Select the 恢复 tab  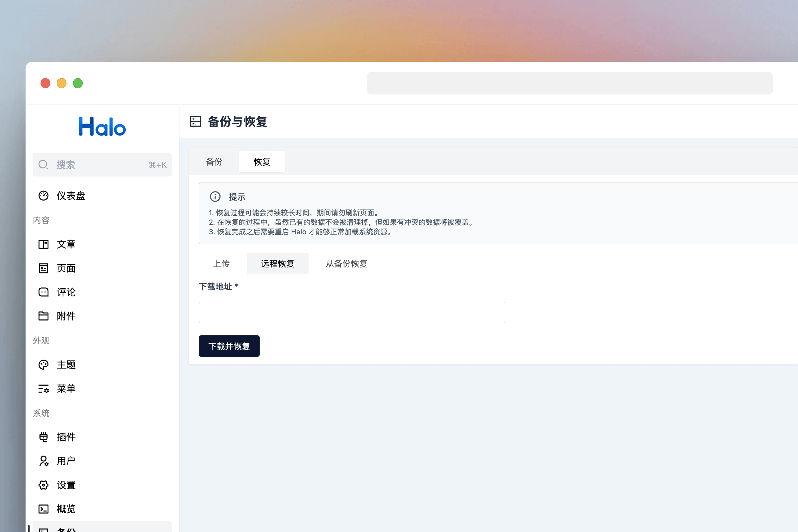(262, 162)
